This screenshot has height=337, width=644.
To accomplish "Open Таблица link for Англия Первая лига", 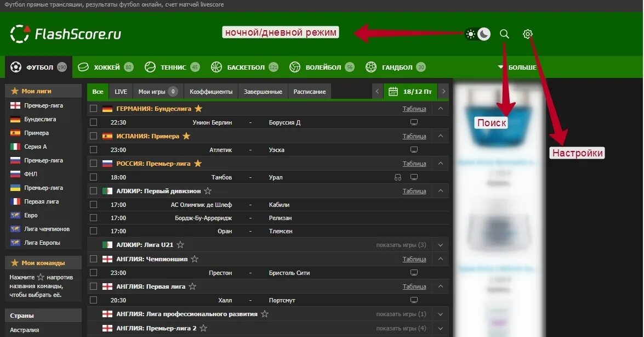I will (414, 287).
